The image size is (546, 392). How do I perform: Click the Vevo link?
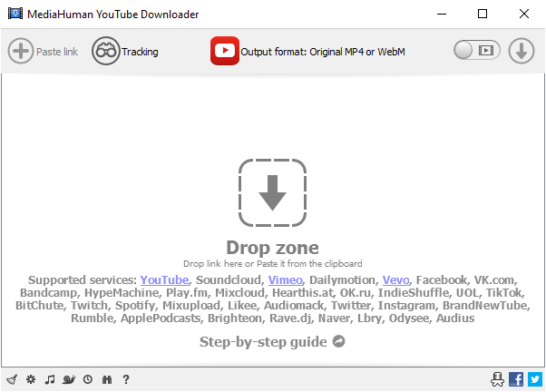395,279
